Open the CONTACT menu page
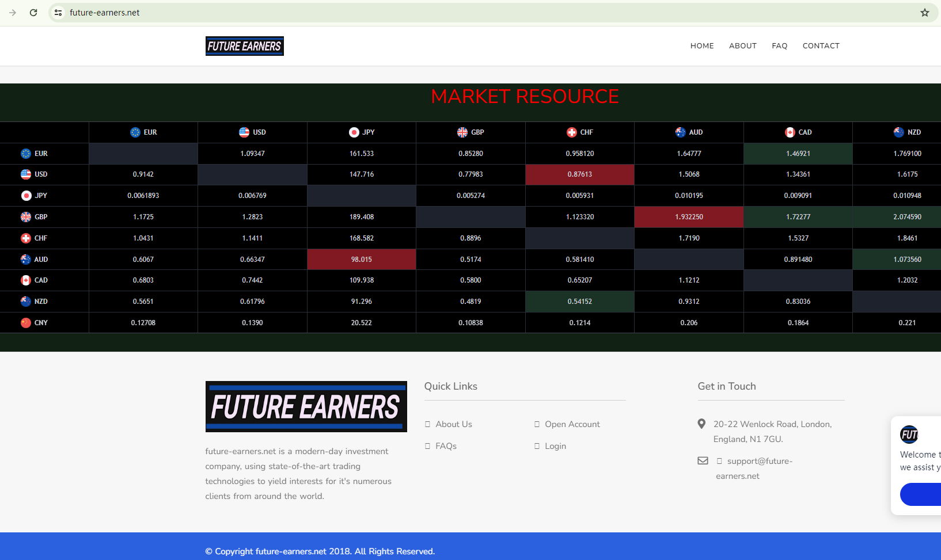Viewport: 941px width, 560px height. click(x=821, y=46)
